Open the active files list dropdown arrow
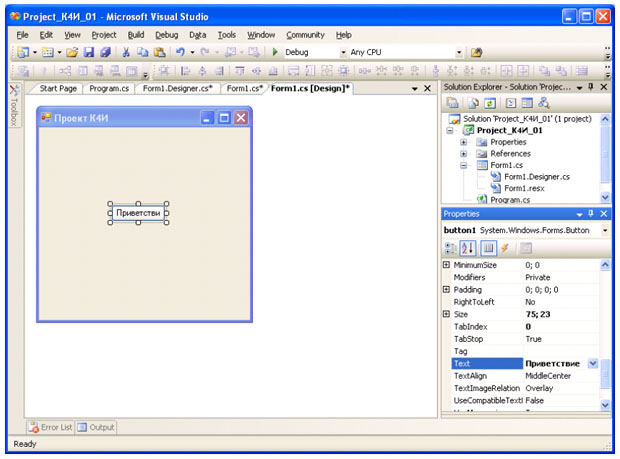 (x=414, y=89)
